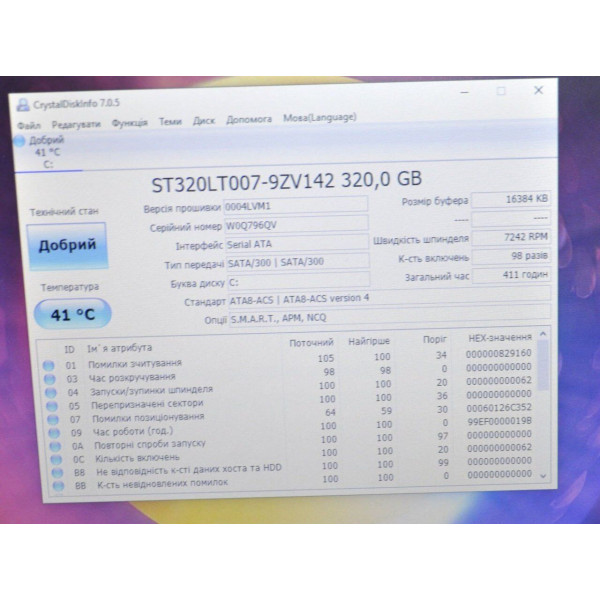600x600 pixels.
Task: Select row Помилки позиціонування
Action: pos(290,414)
